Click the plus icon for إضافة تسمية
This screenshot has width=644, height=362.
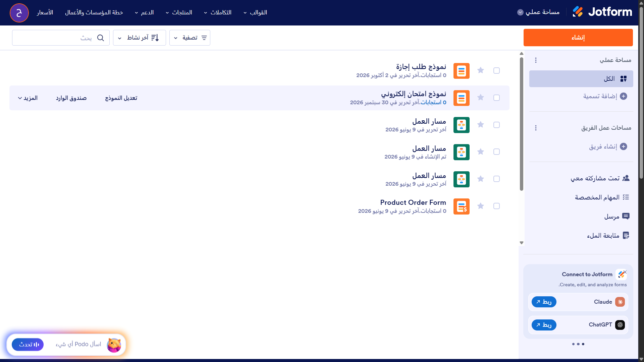pos(624,96)
